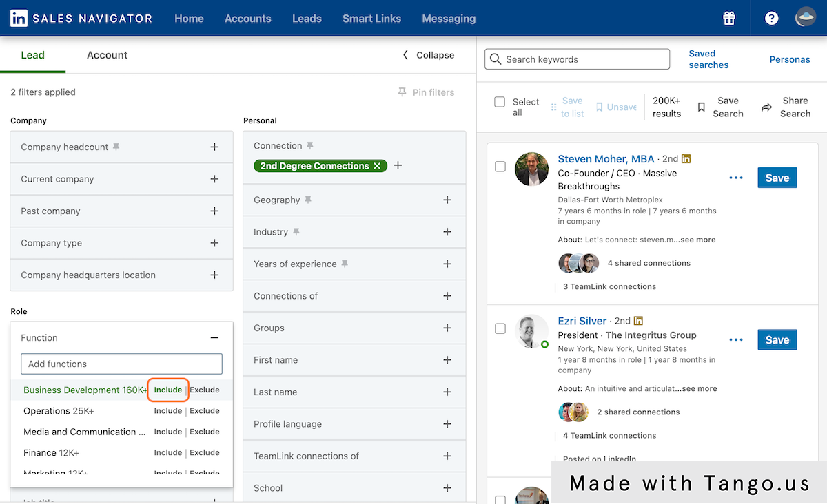Viewport: 827px width, 504px height.
Task: Open Steven Moher, MBA profile link
Action: click(606, 159)
